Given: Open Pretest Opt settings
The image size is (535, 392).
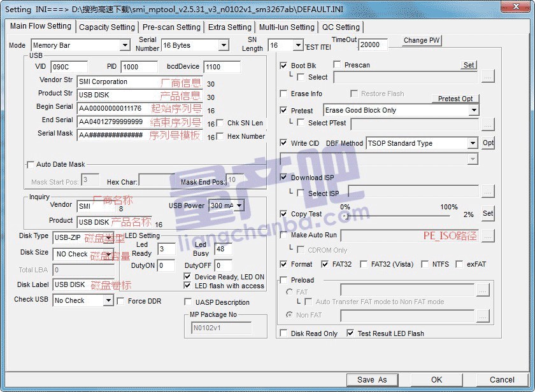Looking at the screenshot, I should pos(455,99).
